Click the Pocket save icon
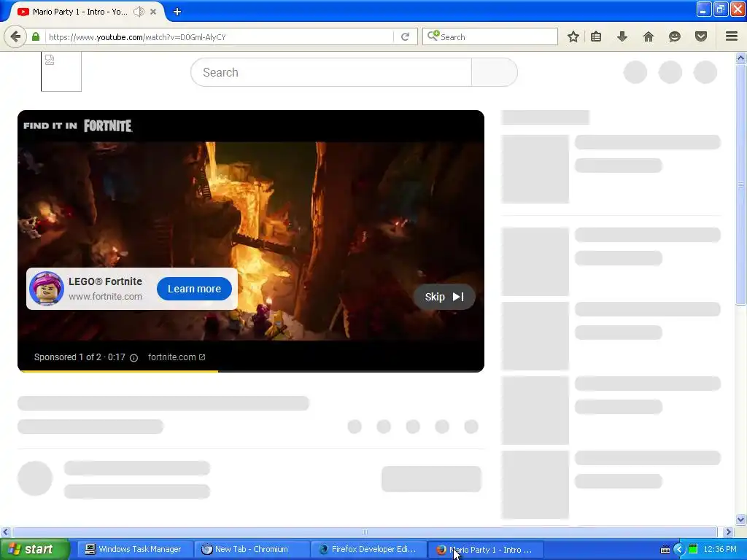Viewport: 747px width, 560px height. [701, 36]
